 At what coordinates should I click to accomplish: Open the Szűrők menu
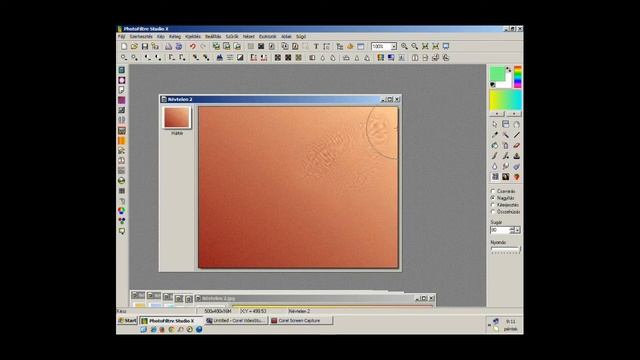tap(232, 37)
